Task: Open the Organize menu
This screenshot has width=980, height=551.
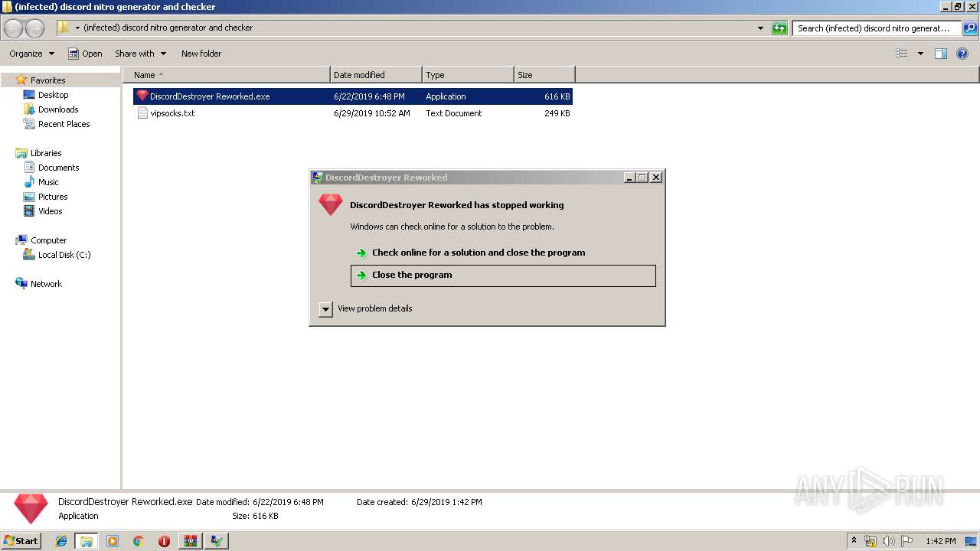Action: 32,54
